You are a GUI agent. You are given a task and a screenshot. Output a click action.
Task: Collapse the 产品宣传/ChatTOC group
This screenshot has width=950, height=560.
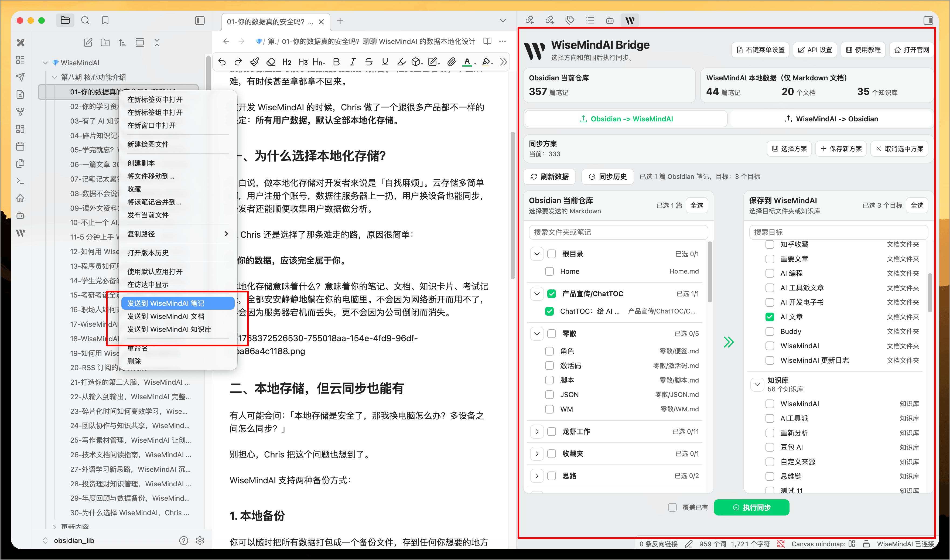point(536,293)
